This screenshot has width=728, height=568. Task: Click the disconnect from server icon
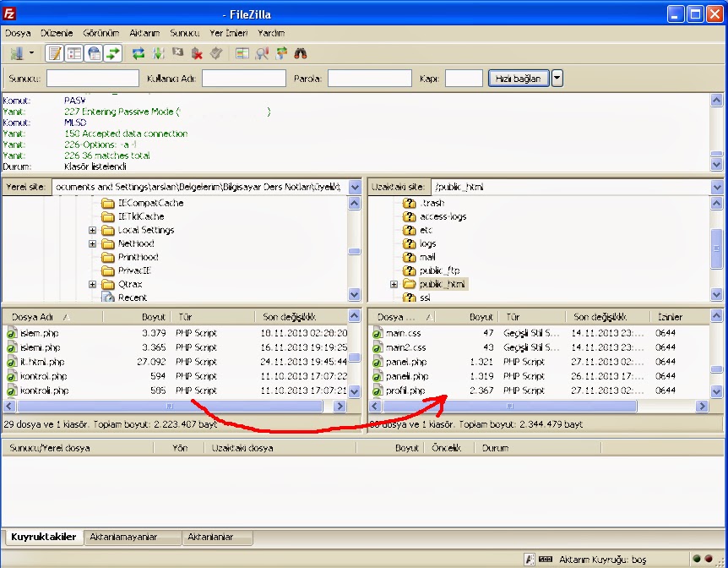click(198, 53)
